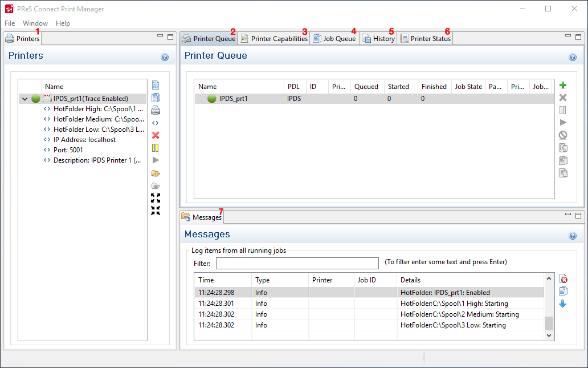Click the expand all arrows icon

156,198
